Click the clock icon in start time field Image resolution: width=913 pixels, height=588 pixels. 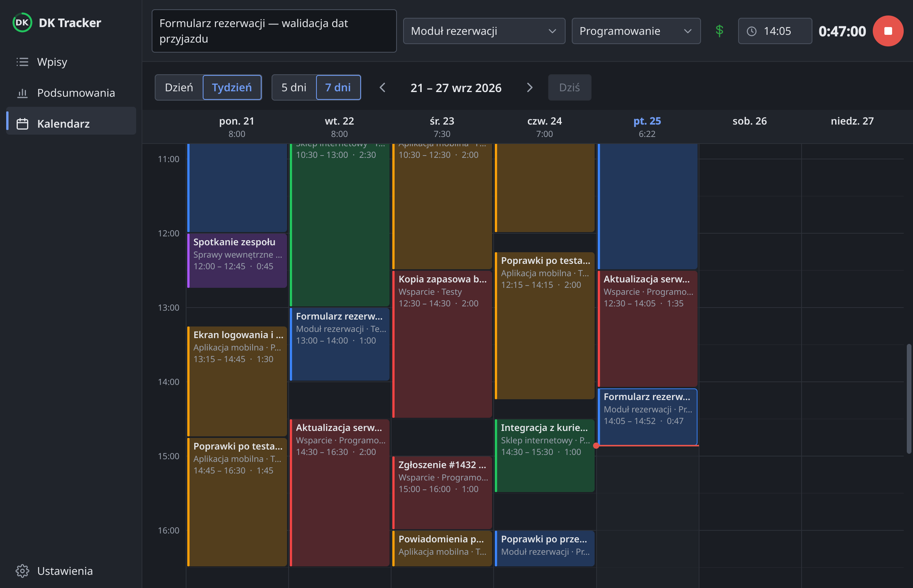pos(751,31)
